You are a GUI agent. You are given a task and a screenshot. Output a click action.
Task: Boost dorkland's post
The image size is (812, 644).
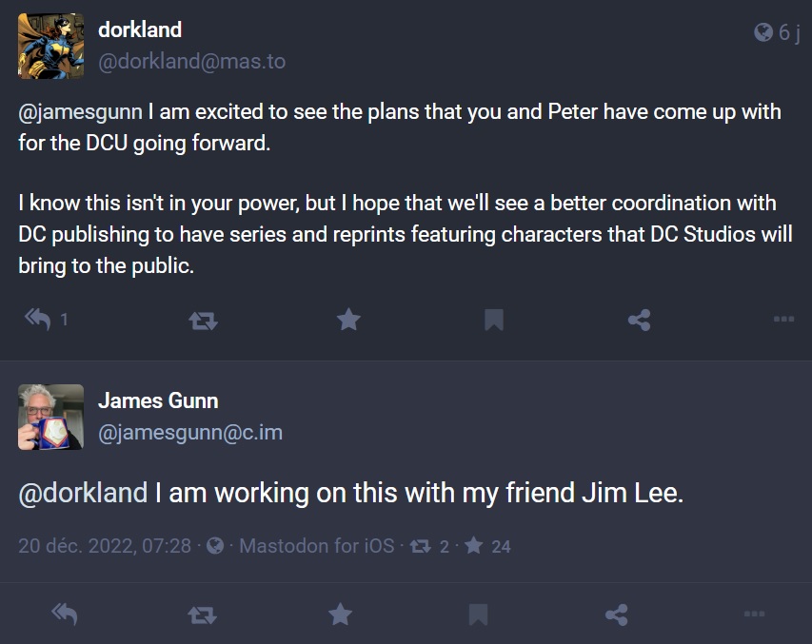point(203,321)
